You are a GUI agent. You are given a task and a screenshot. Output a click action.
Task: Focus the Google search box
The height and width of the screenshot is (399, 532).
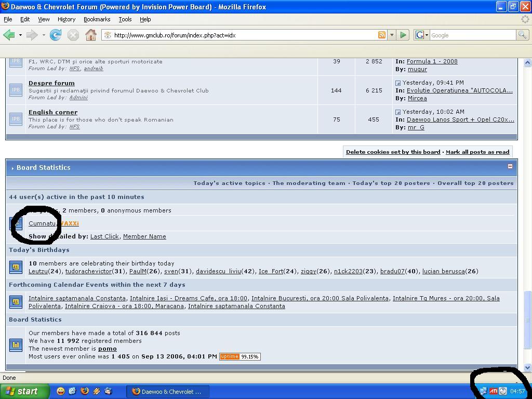(473, 35)
